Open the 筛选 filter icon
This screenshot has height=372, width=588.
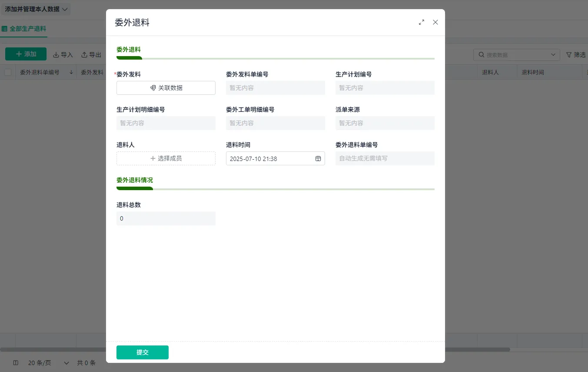tap(569, 55)
